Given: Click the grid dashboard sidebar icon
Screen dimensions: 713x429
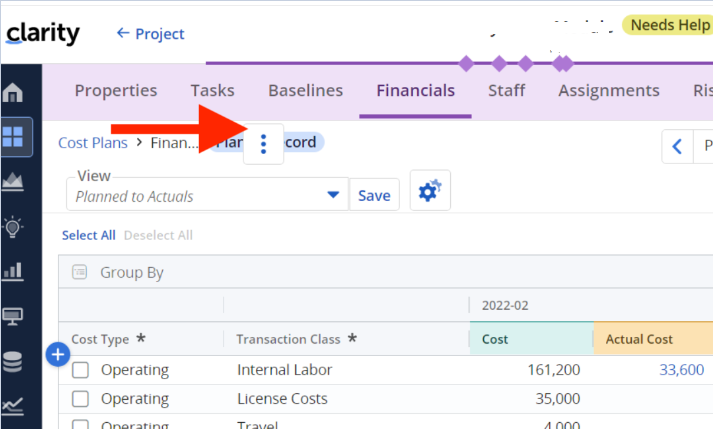Looking at the screenshot, I should [14, 137].
